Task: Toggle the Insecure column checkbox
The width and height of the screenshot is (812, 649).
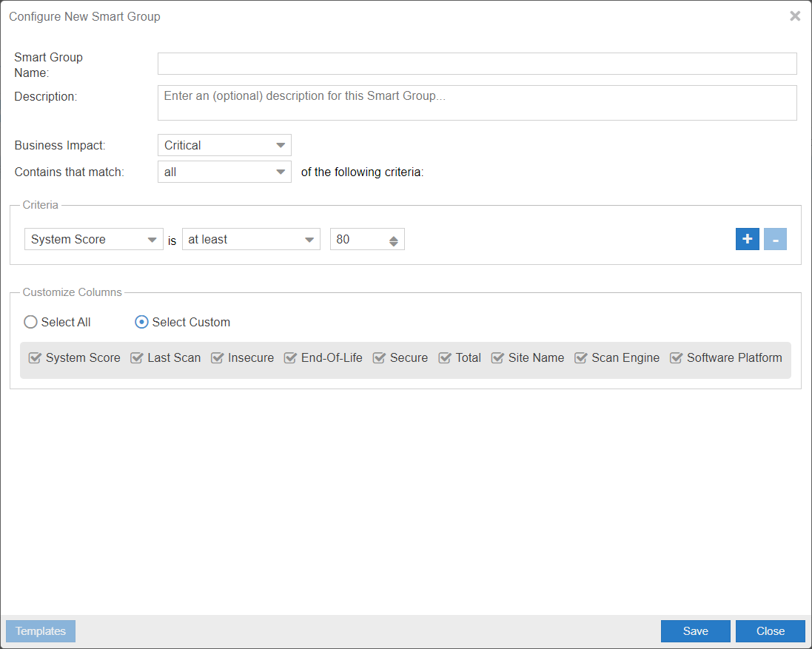Action: tap(218, 357)
